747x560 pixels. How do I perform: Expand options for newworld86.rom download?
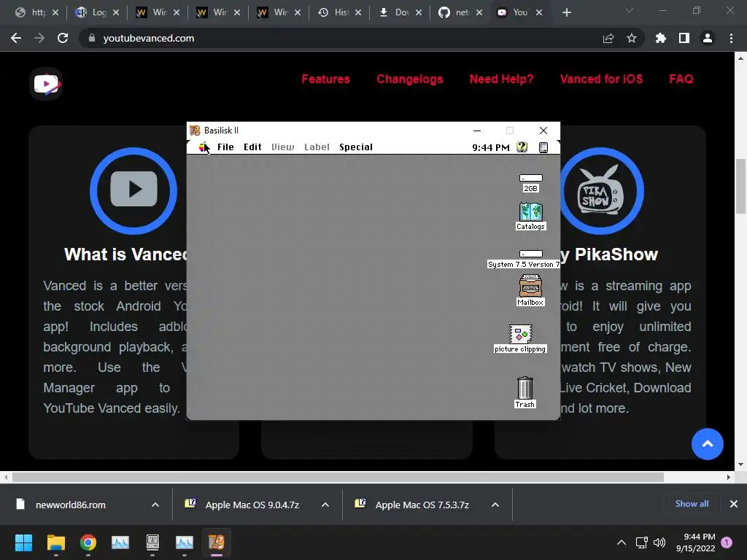pos(155,505)
